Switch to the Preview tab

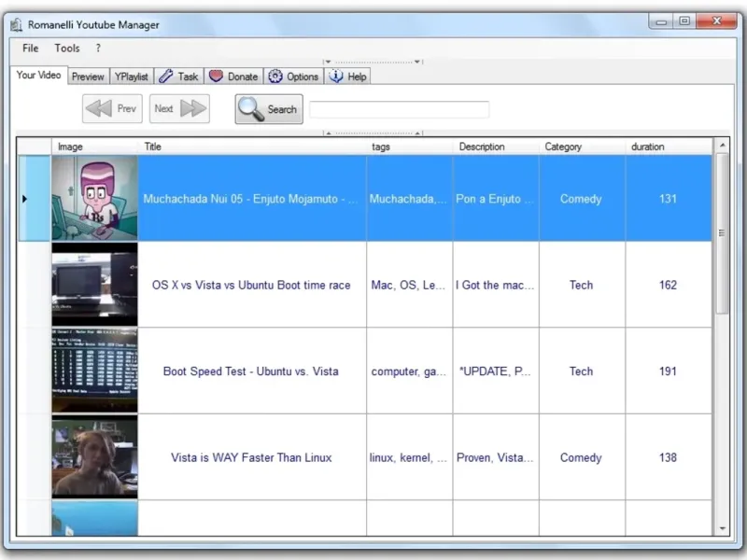tap(88, 77)
